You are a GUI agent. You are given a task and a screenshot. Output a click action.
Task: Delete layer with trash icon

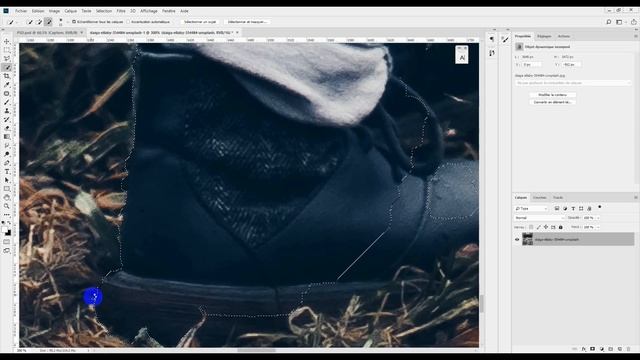(x=629, y=349)
